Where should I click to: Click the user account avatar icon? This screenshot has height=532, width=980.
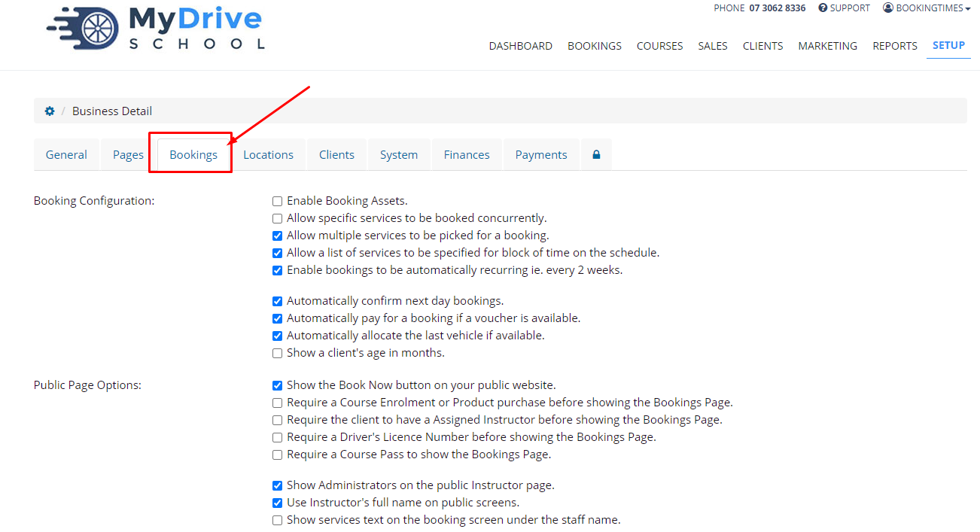point(888,8)
